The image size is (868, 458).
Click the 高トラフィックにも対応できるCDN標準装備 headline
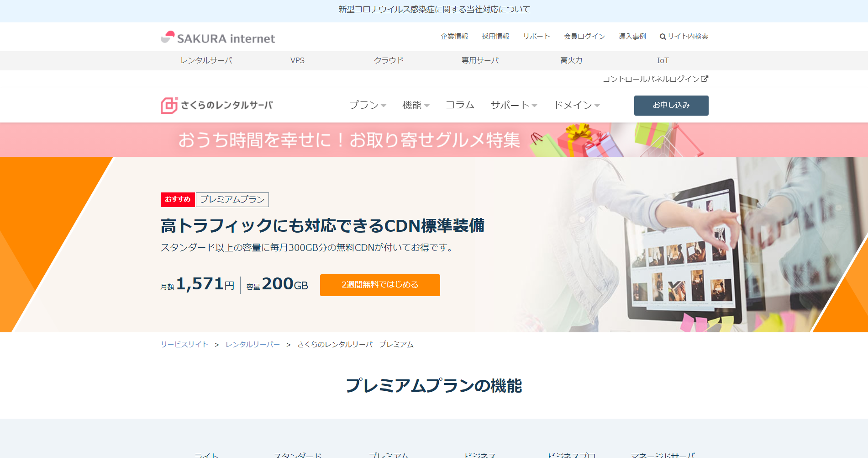(x=322, y=226)
